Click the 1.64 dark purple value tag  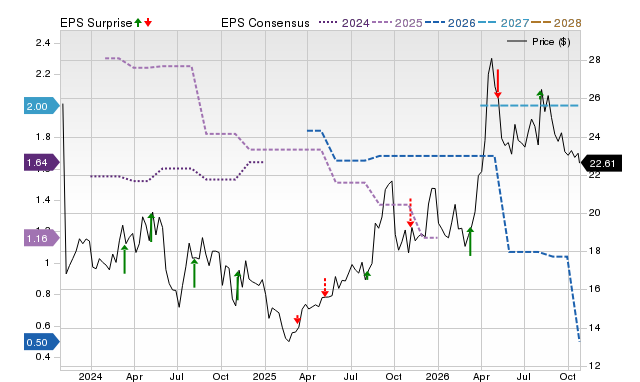(x=42, y=162)
